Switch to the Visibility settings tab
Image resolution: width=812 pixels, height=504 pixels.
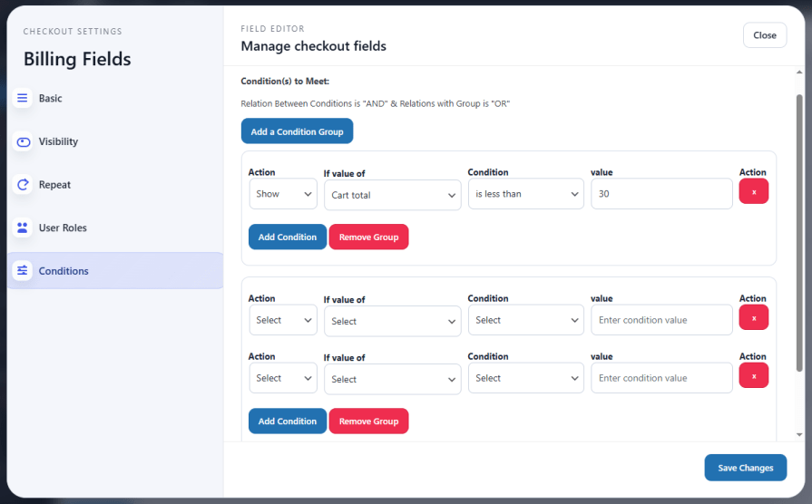(x=58, y=141)
